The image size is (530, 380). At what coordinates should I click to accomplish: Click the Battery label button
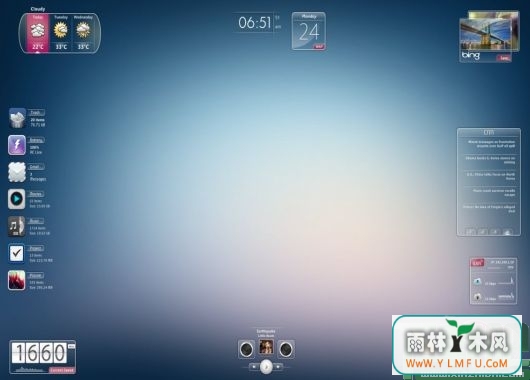[x=37, y=140]
